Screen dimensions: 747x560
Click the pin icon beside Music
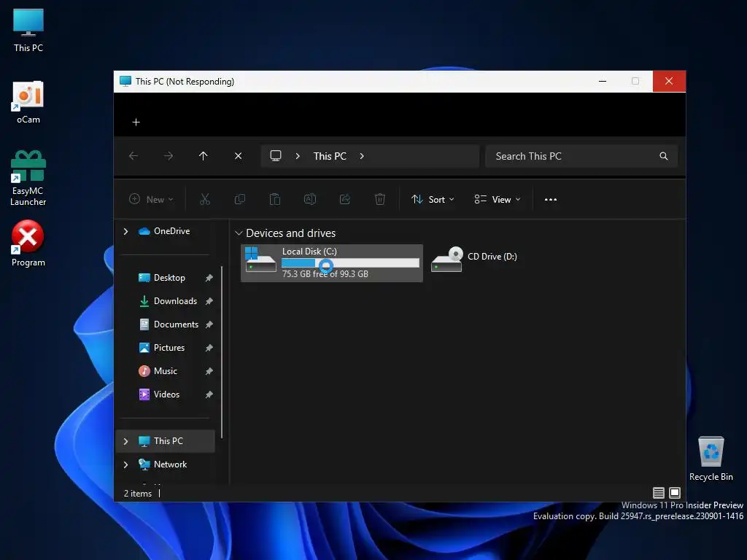(x=209, y=371)
